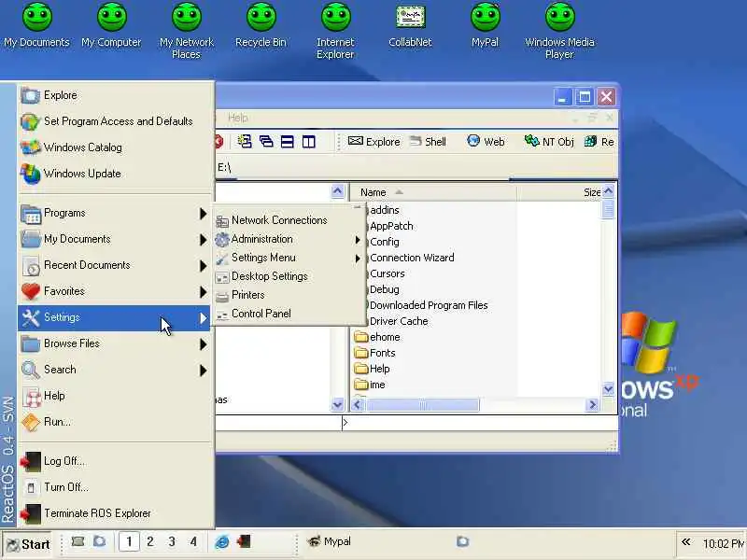Launch MyPal desktop icon
This screenshot has height=560, width=747.
click(x=485, y=25)
